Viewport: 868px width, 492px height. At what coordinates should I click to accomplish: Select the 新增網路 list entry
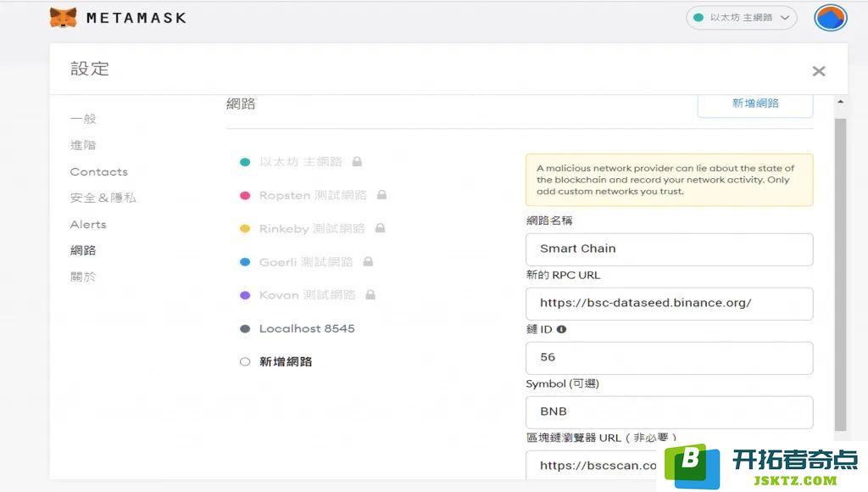click(286, 362)
